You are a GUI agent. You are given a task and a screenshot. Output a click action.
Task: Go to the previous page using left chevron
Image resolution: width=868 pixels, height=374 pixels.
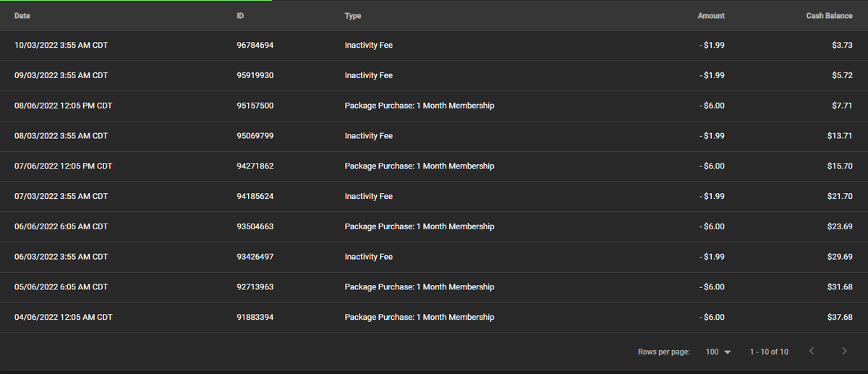click(811, 352)
